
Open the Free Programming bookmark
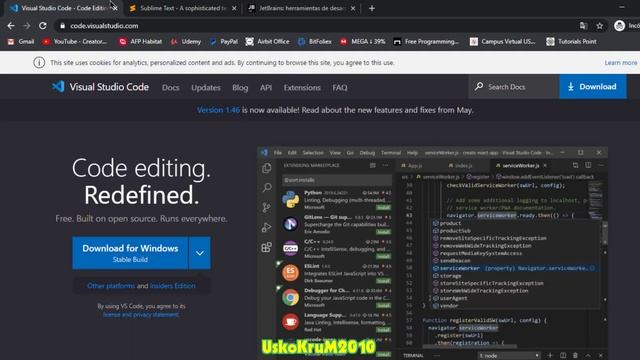(426, 42)
